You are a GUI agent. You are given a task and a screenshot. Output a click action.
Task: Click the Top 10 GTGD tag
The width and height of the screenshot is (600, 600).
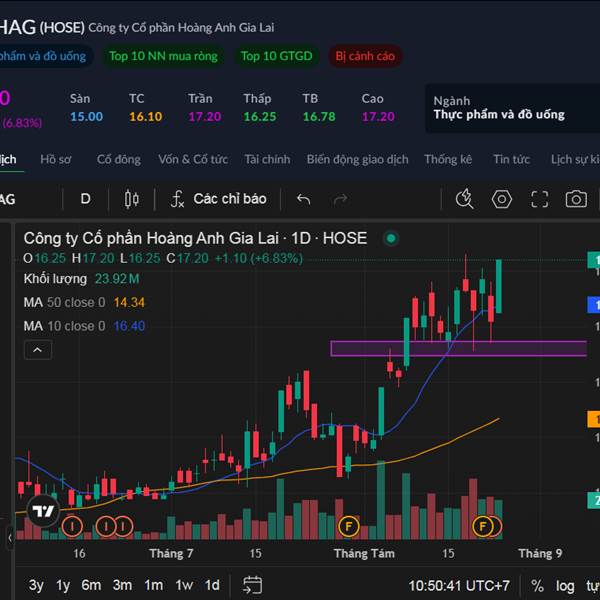point(277,56)
